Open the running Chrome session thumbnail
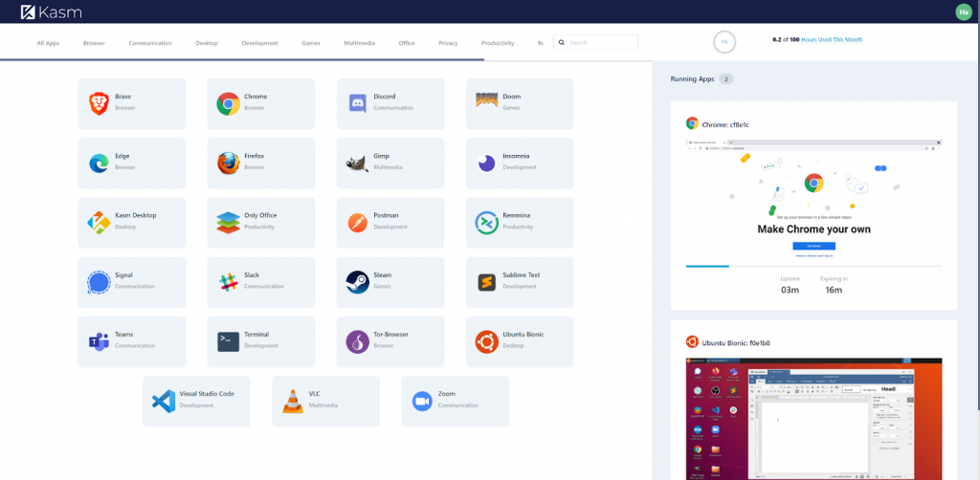This screenshot has height=480, width=980. click(x=813, y=199)
